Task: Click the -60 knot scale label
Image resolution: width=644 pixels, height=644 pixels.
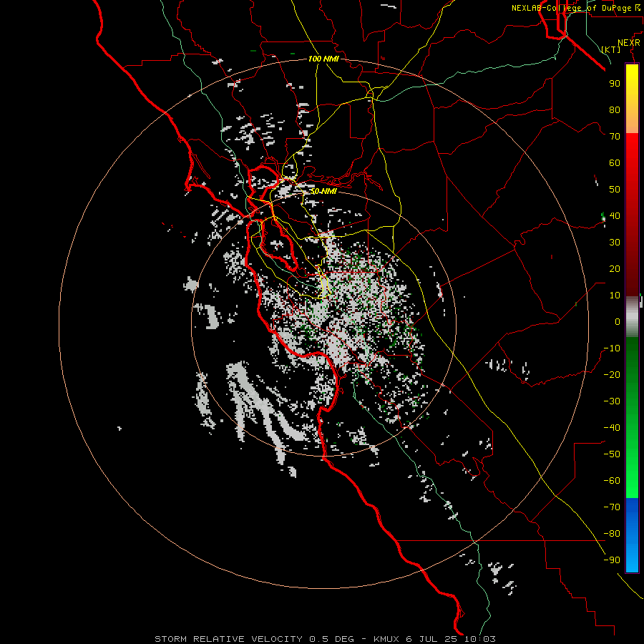Action: (x=612, y=481)
